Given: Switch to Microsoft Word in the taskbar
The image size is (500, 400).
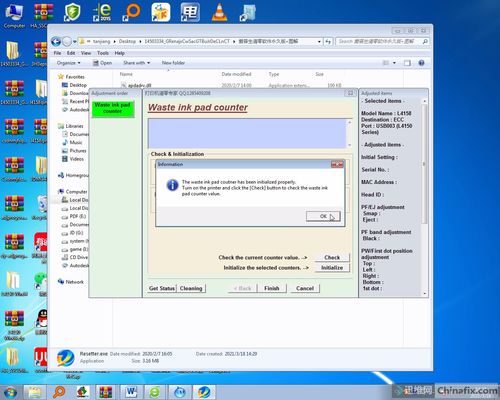Looking at the screenshot, I should click(131, 392).
